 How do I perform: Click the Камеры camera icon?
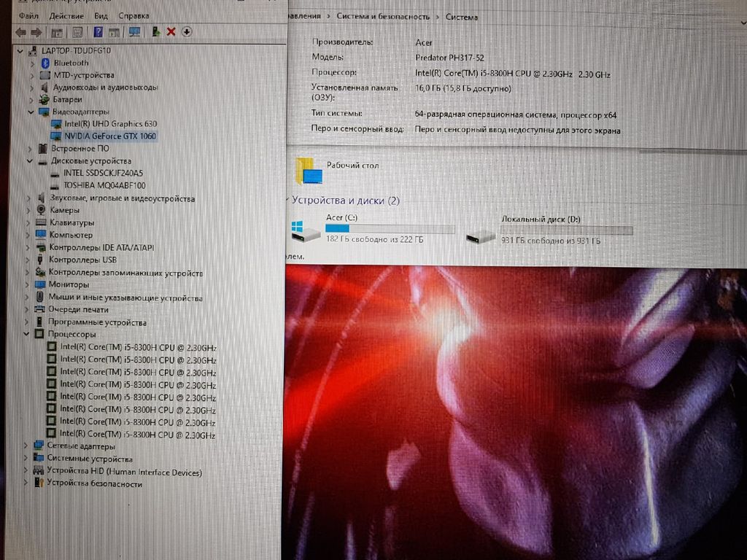click(42, 210)
